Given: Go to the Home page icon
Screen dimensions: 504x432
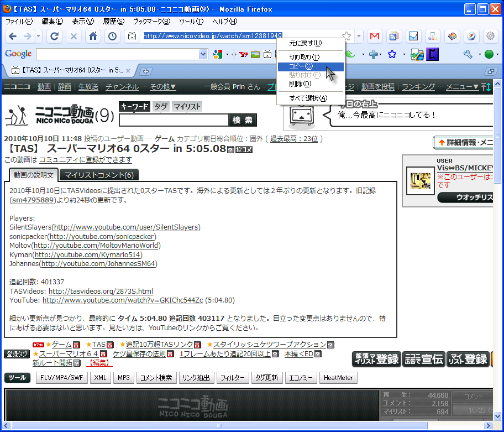Looking at the screenshot, I should tap(93, 37).
